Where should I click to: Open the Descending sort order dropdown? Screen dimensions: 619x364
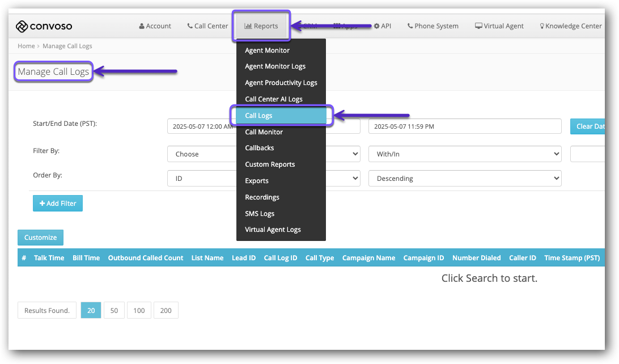click(465, 179)
